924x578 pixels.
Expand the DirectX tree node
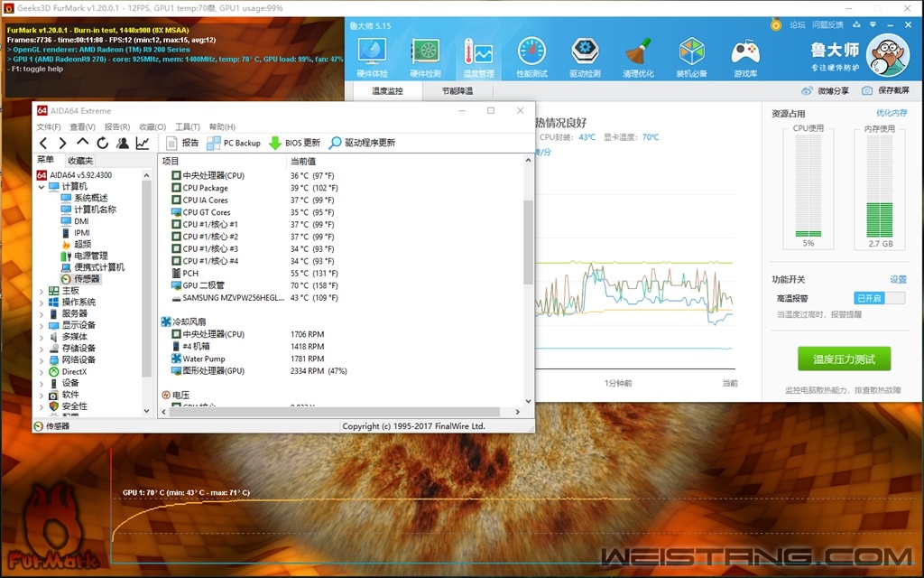42,371
